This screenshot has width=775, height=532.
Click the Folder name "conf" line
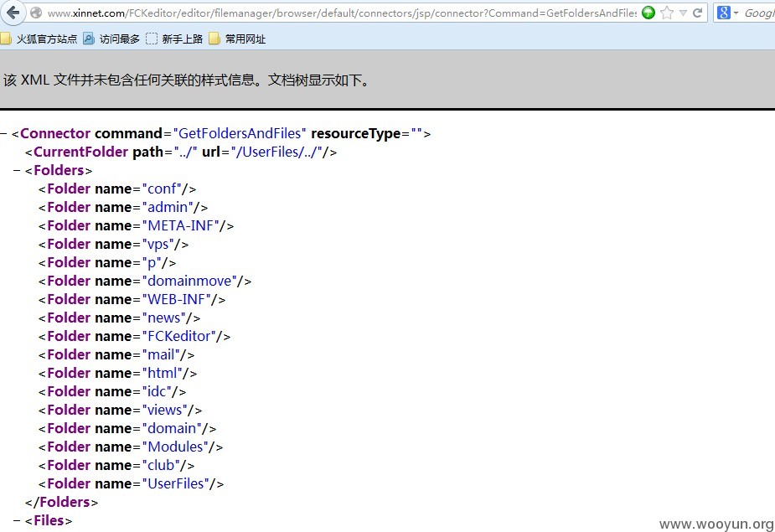click(x=117, y=189)
